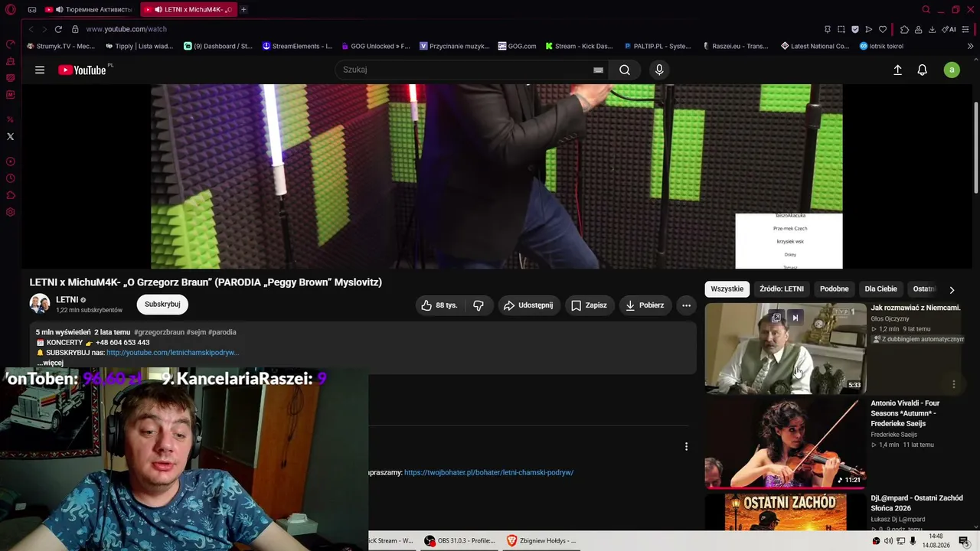Expand the description with ...więcej

click(50, 363)
